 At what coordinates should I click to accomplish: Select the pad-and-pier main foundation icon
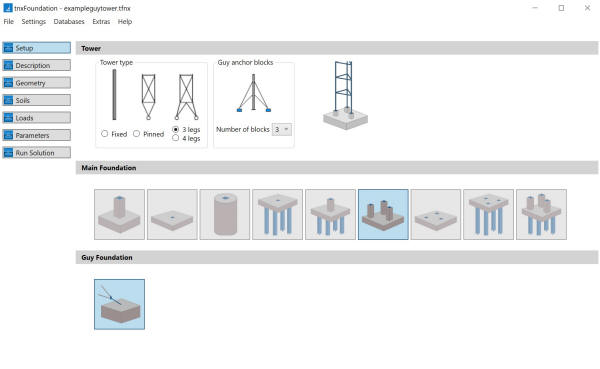point(119,214)
